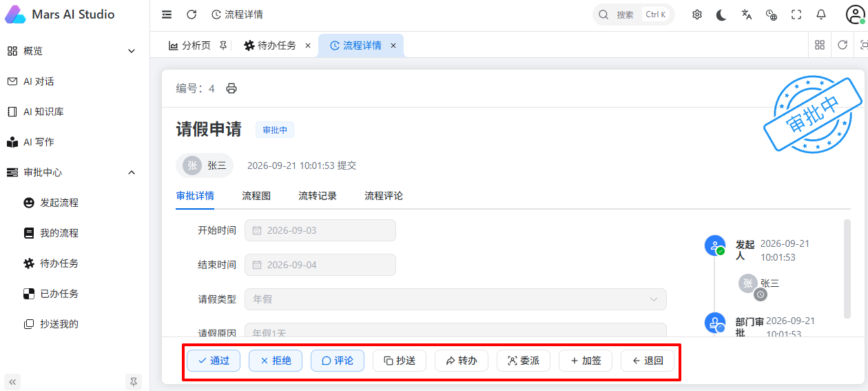Click the 流程详情 breadcrumb in header
Image resolution: width=868 pixels, height=391 pixels.
237,14
